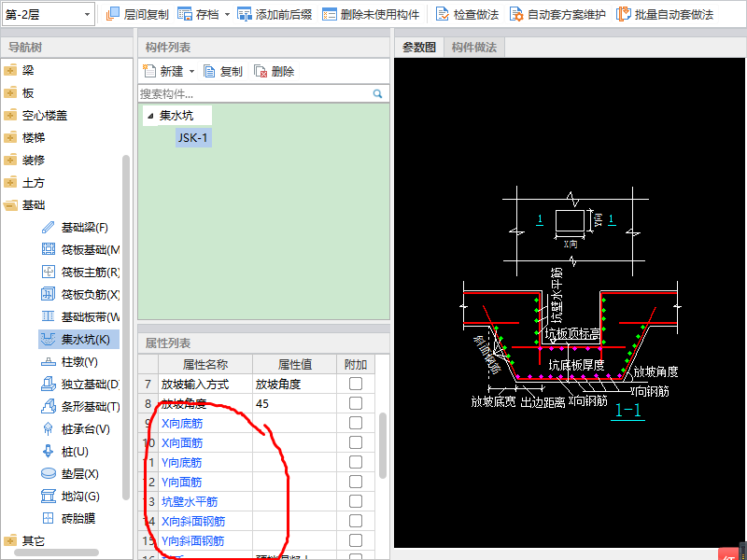Expand the 楼梯 folder
This screenshot has width=747, height=560.
coord(10,138)
